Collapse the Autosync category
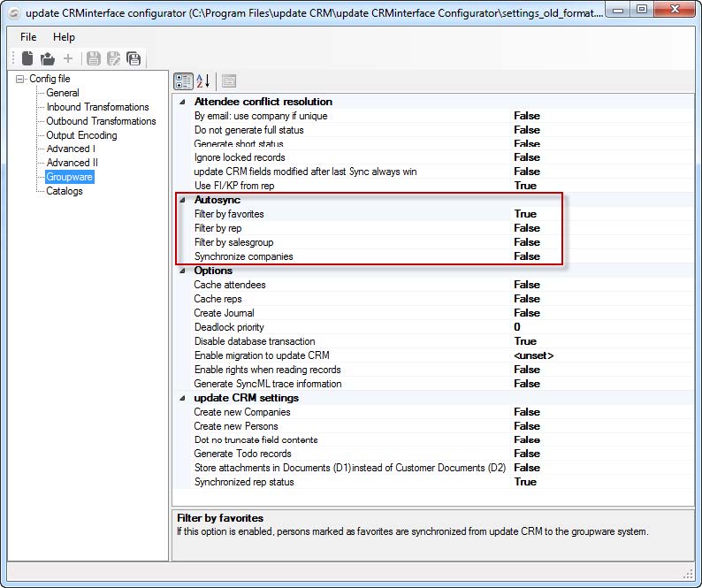This screenshot has width=702, height=588. [x=182, y=200]
